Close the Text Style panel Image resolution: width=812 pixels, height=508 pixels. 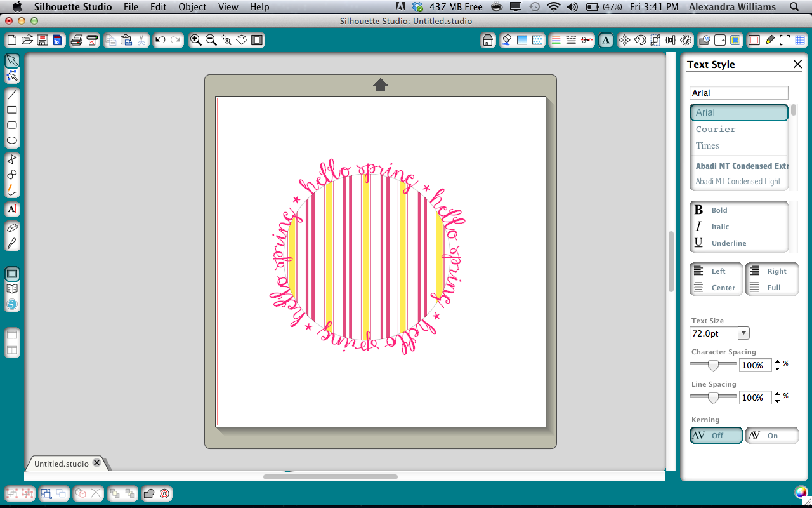point(797,64)
